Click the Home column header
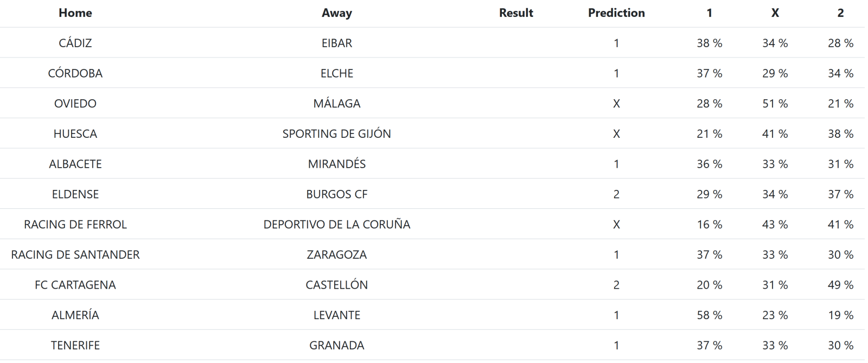The height and width of the screenshot is (363, 868). (x=75, y=13)
